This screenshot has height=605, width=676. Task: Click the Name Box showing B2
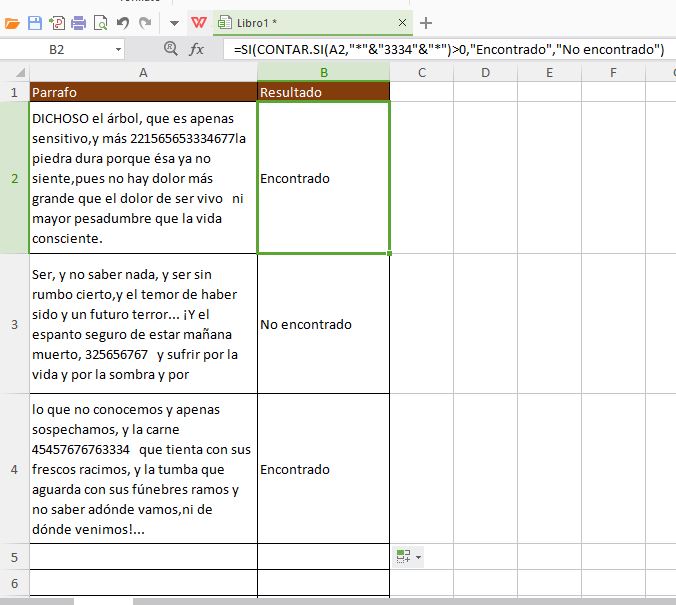click(x=56, y=50)
